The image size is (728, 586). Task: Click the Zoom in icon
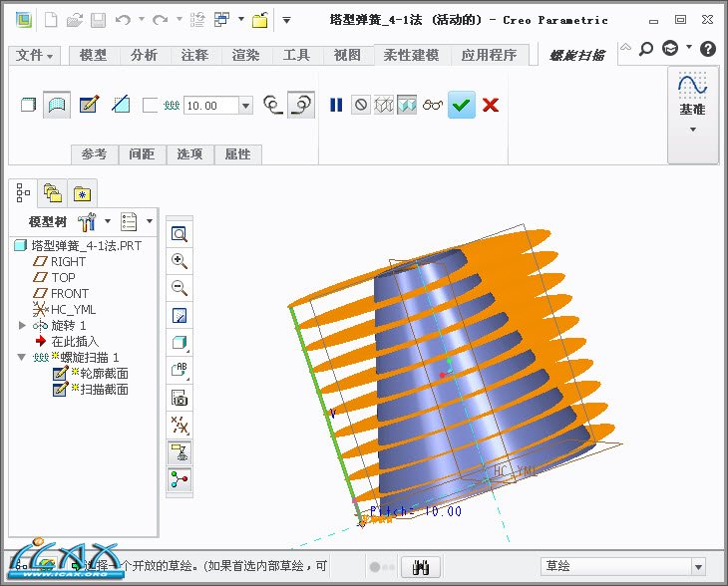click(180, 261)
